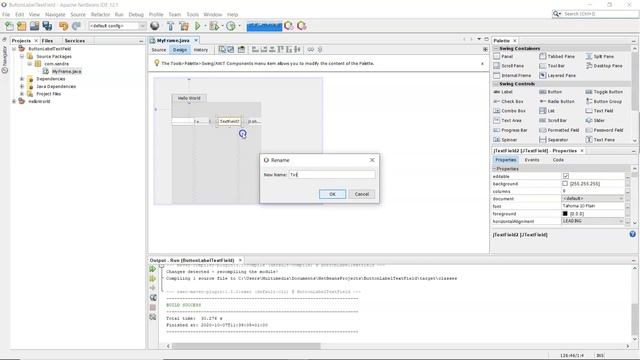Collapse the Source Packages tree node
The height and width of the screenshot is (360, 640).
(x=22, y=56)
